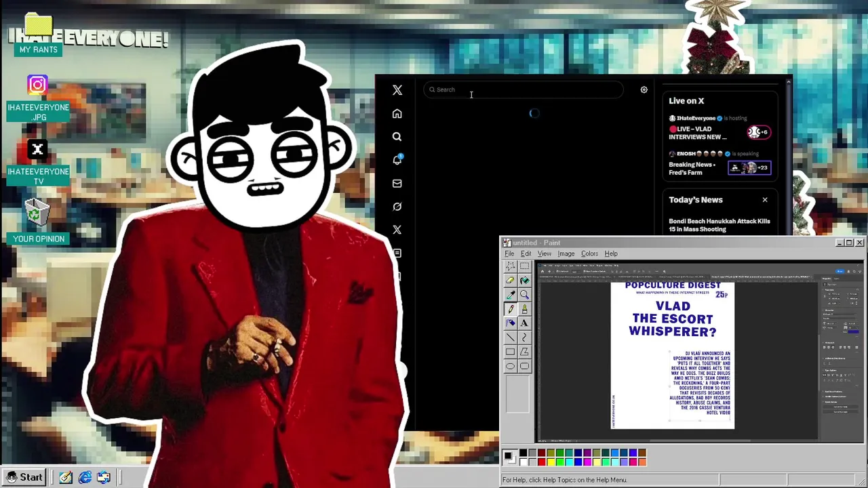Image resolution: width=868 pixels, height=488 pixels.
Task: Select the rectangular Select tool in Paint
Action: coord(524,266)
